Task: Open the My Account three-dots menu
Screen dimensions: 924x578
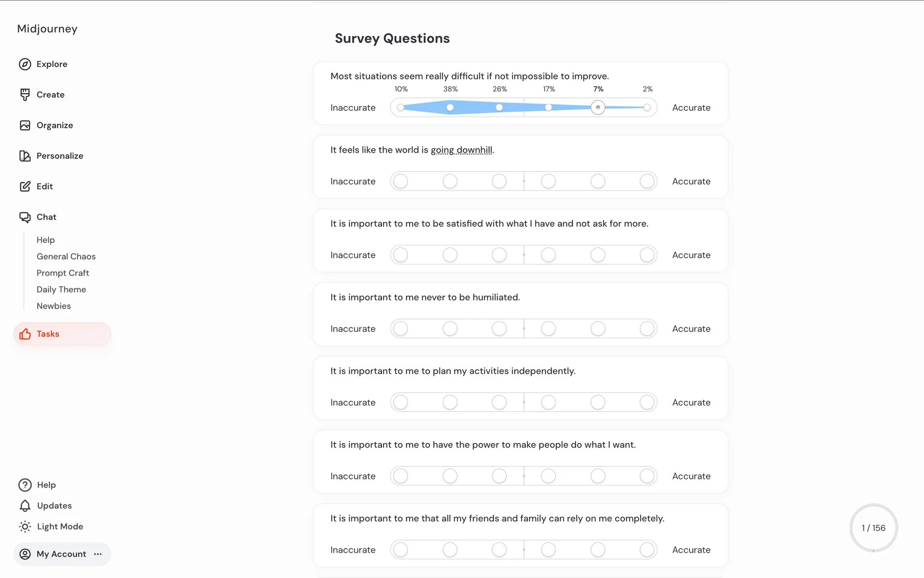Action: pyautogui.click(x=98, y=554)
